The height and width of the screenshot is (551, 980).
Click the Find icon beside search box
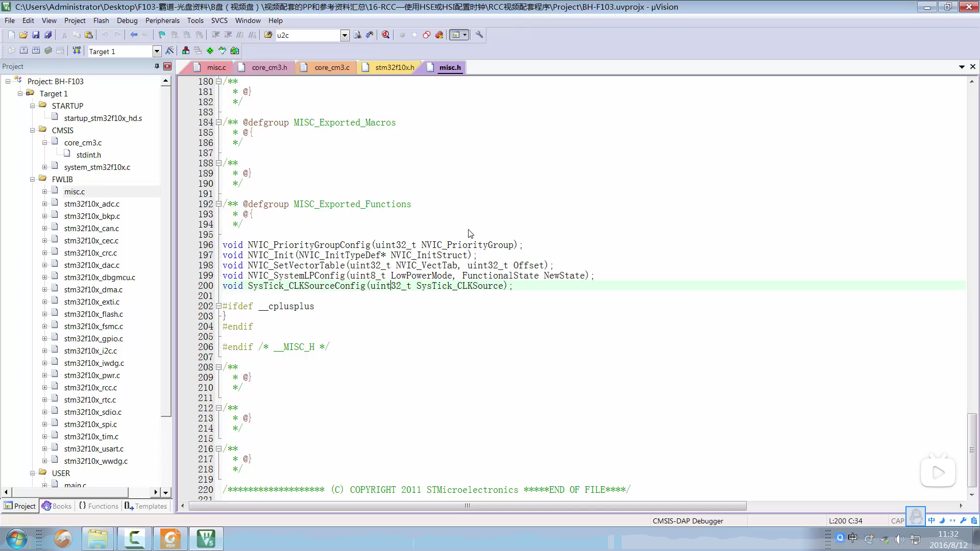[x=357, y=35]
